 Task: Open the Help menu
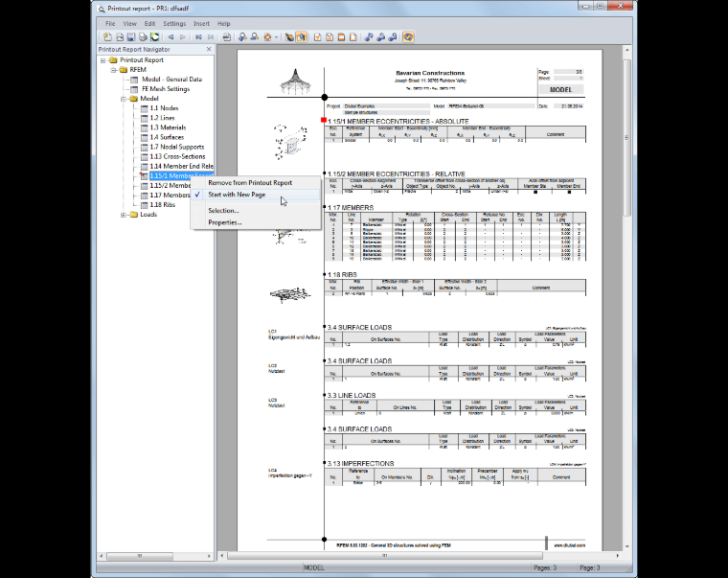point(224,24)
